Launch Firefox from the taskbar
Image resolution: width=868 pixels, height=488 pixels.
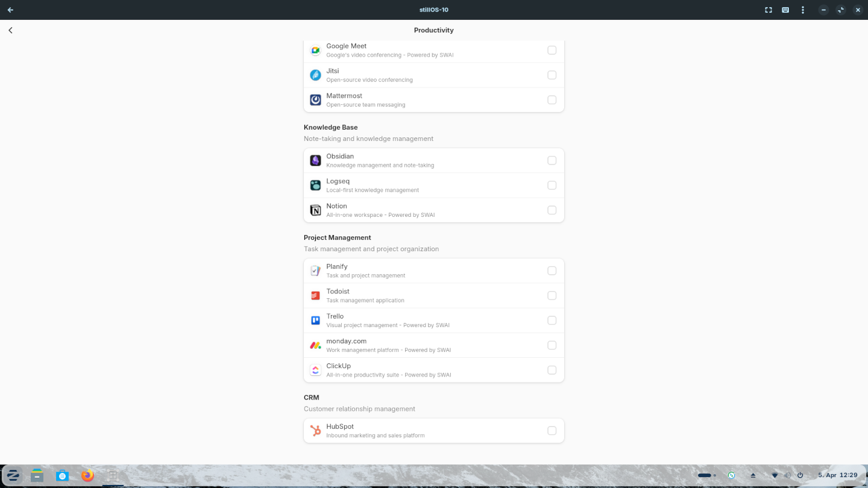88,475
